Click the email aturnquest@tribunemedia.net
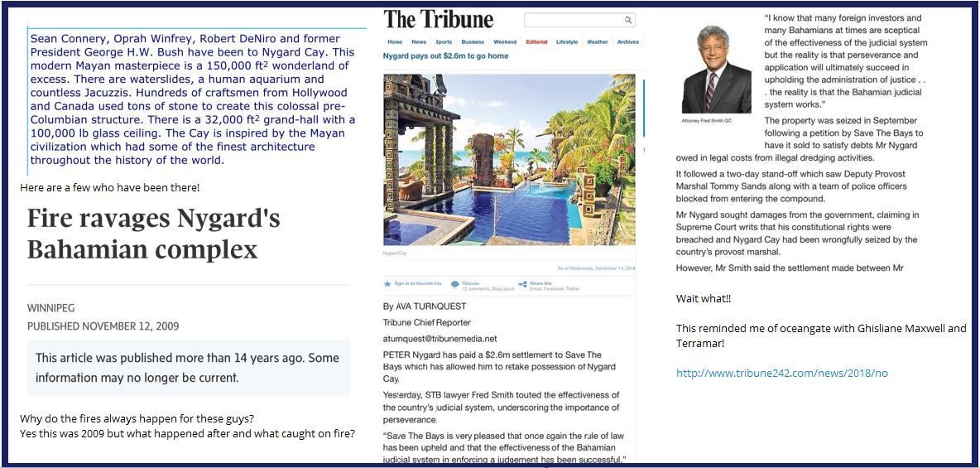The width and height of the screenshot is (980, 468). click(x=440, y=339)
